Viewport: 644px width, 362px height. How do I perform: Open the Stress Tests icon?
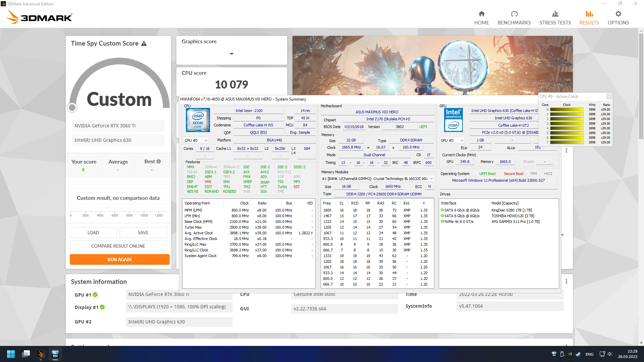[555, 14]
